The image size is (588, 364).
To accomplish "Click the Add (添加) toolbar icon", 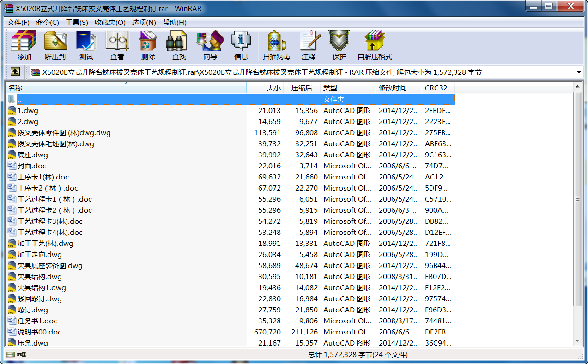I will pos(24,45).
